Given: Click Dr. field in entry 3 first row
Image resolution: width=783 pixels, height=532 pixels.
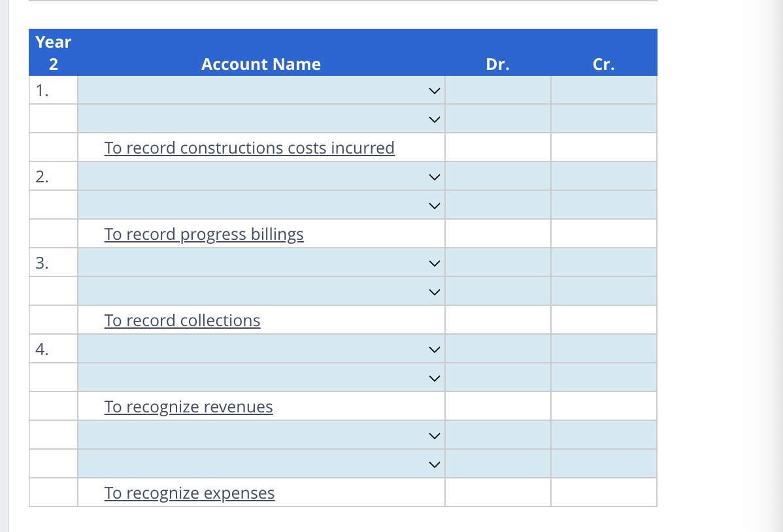Looking at the screenshot, I should click(498, 263).
